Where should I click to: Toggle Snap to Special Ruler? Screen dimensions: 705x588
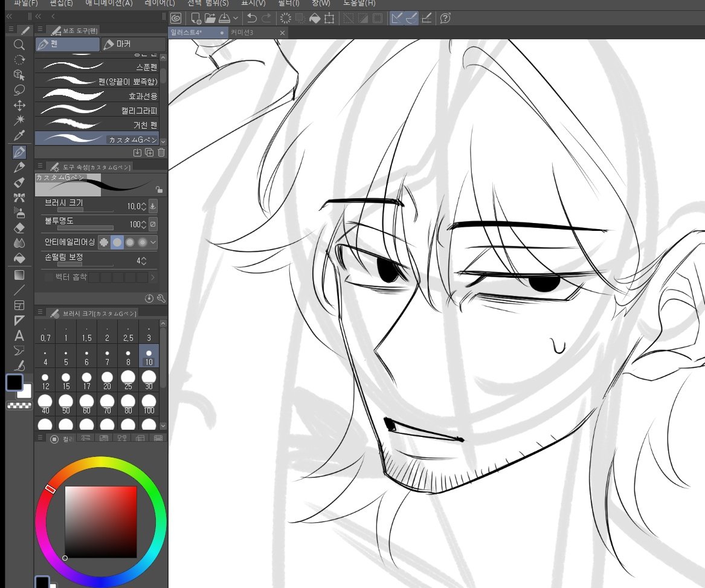coord(411,18)
